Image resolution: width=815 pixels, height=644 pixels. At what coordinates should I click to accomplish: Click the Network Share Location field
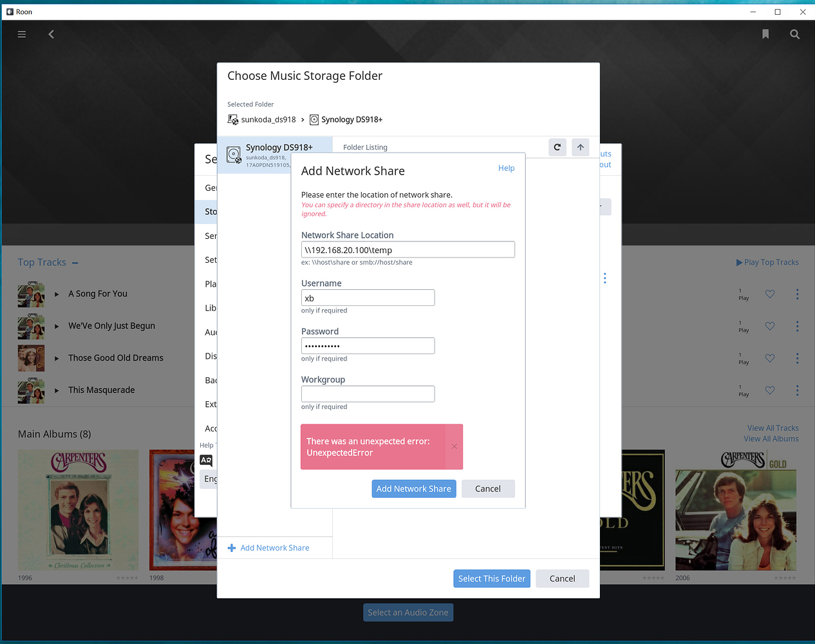click(407, 250)
